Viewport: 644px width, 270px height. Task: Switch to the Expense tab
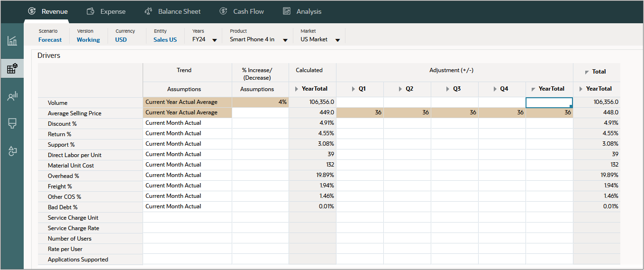[106, 11]
